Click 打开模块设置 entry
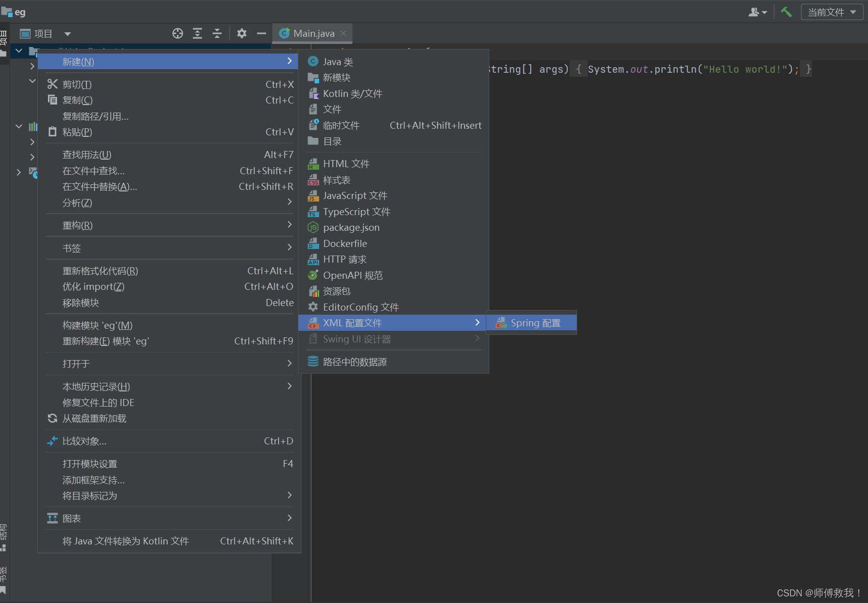 (x=169, y=464)
